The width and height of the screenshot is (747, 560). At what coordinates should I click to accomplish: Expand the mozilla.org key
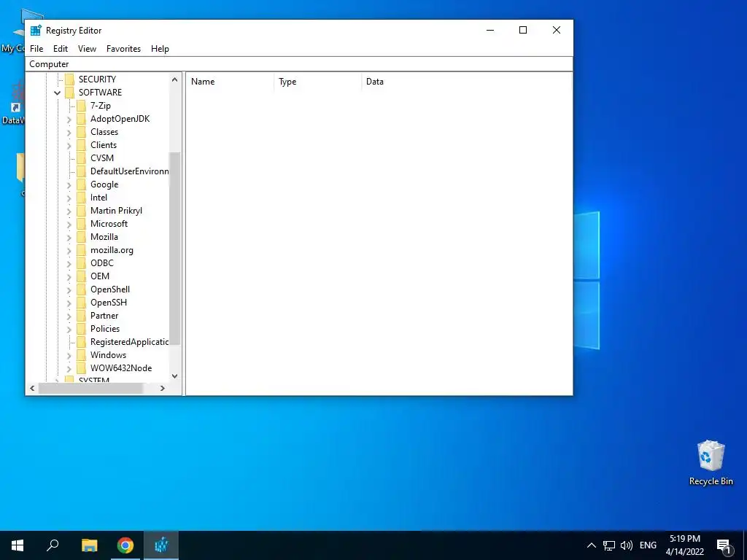[x=69, y=251]
